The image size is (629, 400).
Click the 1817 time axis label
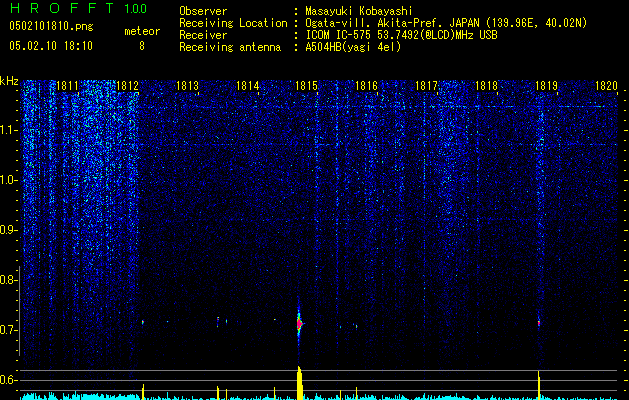click(426, 86)
